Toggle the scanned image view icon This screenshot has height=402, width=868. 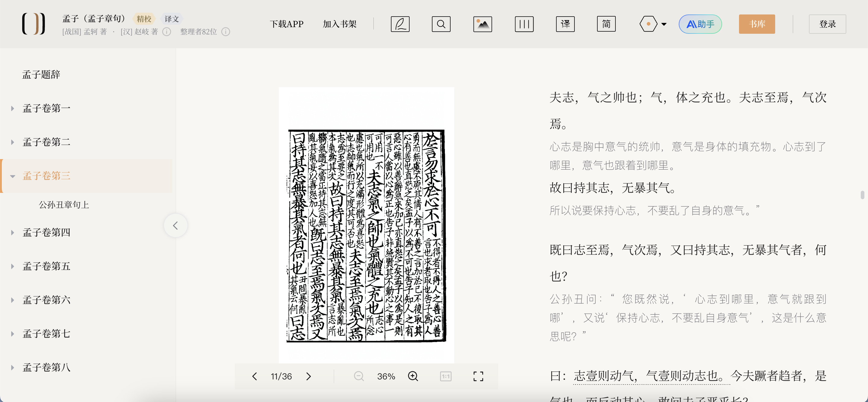click(x=482, y=24)
